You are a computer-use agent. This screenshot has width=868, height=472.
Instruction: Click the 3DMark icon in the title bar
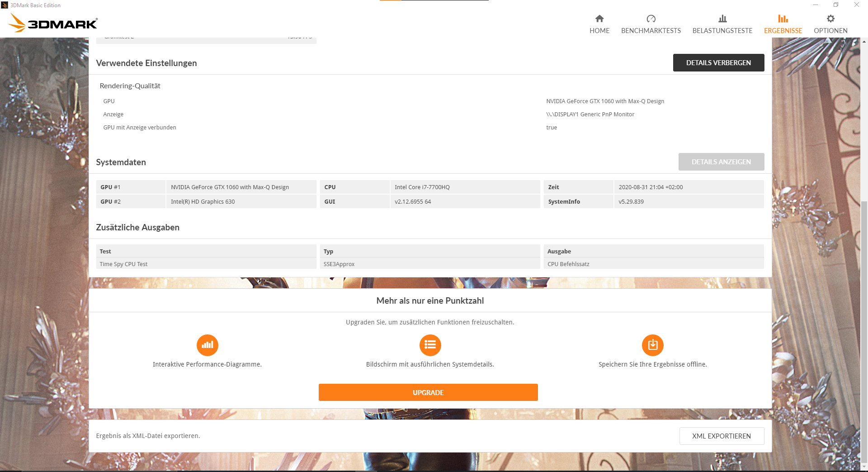click(x=5, y=5)
